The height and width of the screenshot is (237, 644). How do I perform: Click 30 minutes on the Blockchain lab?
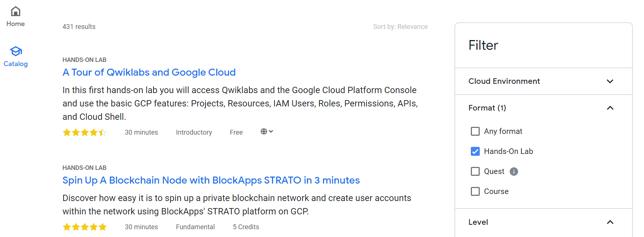tap(141, 227)
